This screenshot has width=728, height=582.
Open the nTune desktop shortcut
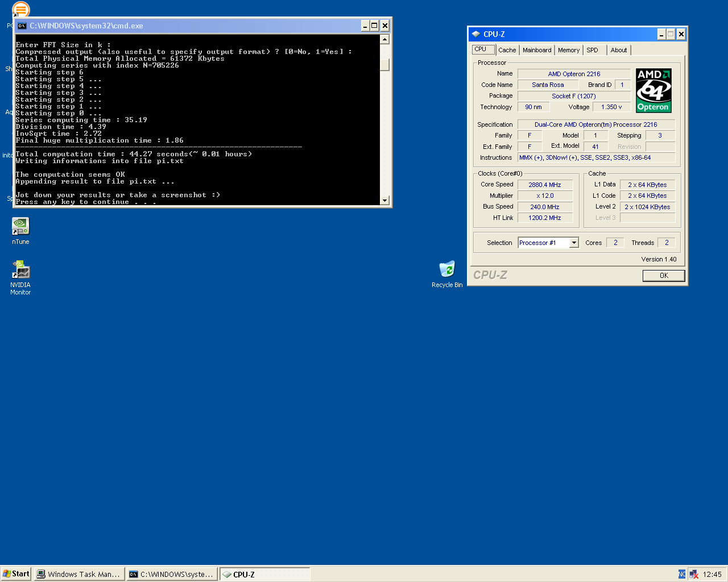point(20,231)
